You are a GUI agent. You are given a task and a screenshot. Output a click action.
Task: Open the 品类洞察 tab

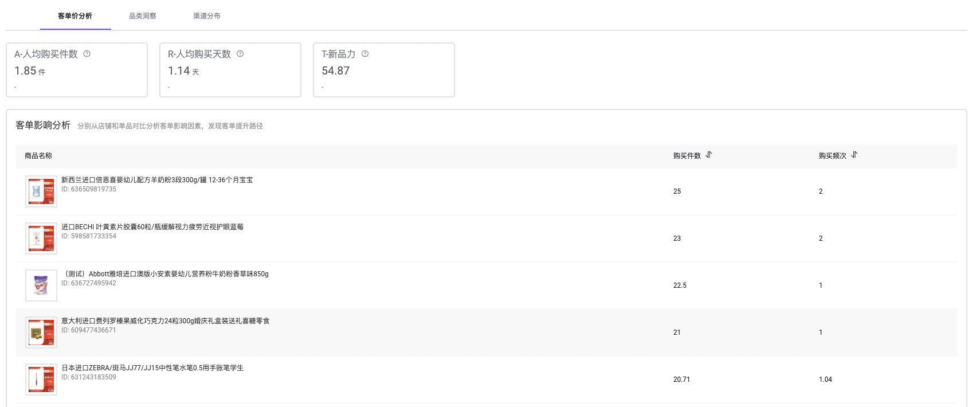pyautogui.click(x=143, y=16)
